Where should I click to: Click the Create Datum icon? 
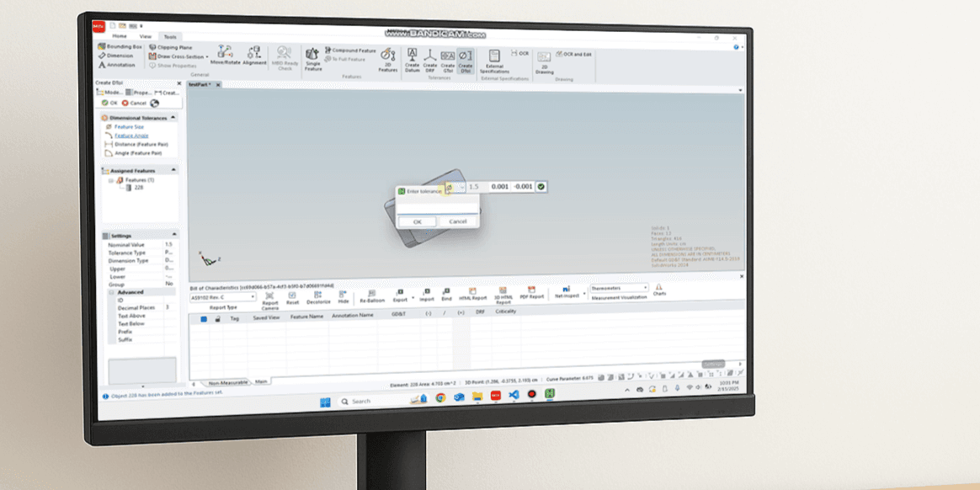point(412,57)
